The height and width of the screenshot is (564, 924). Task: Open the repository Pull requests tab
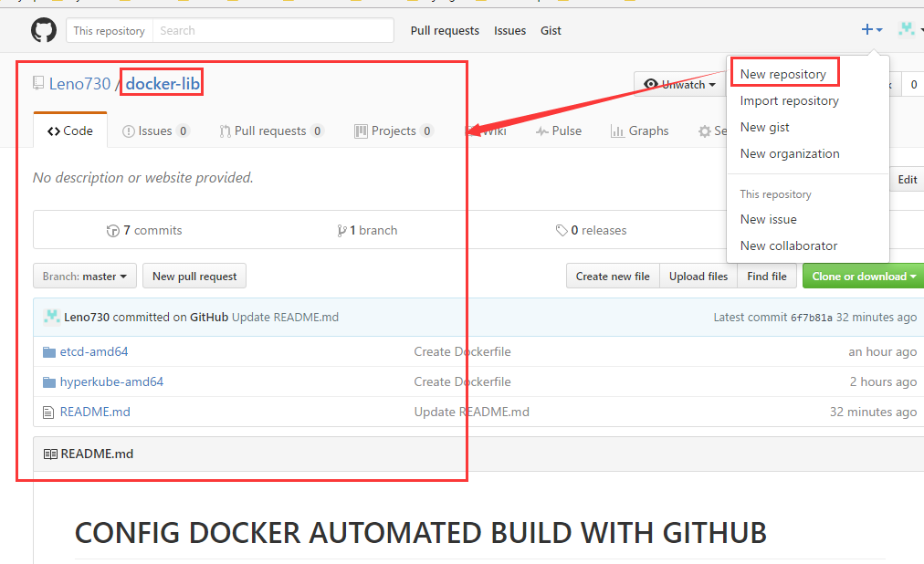[x=271, y=131]
